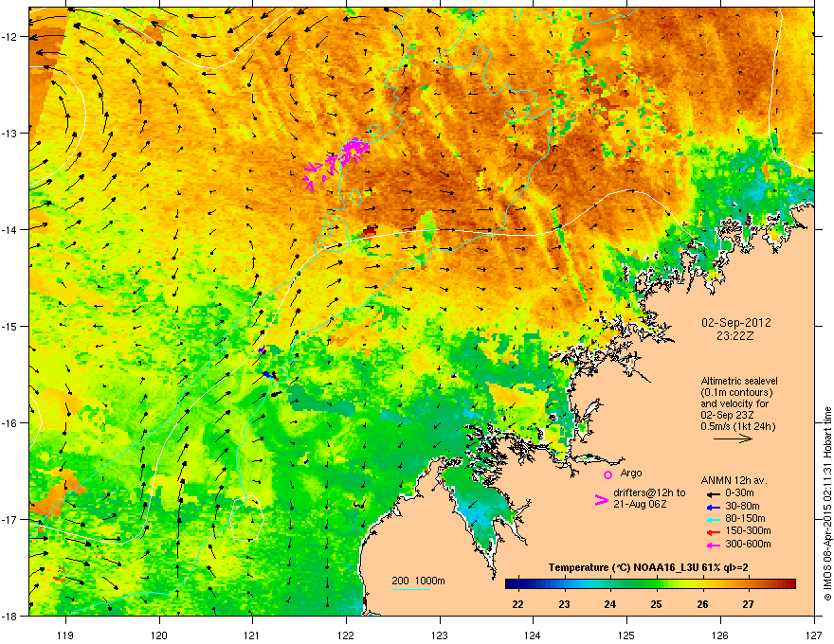Click longitude axis label '121'

[x=251, y=635]
